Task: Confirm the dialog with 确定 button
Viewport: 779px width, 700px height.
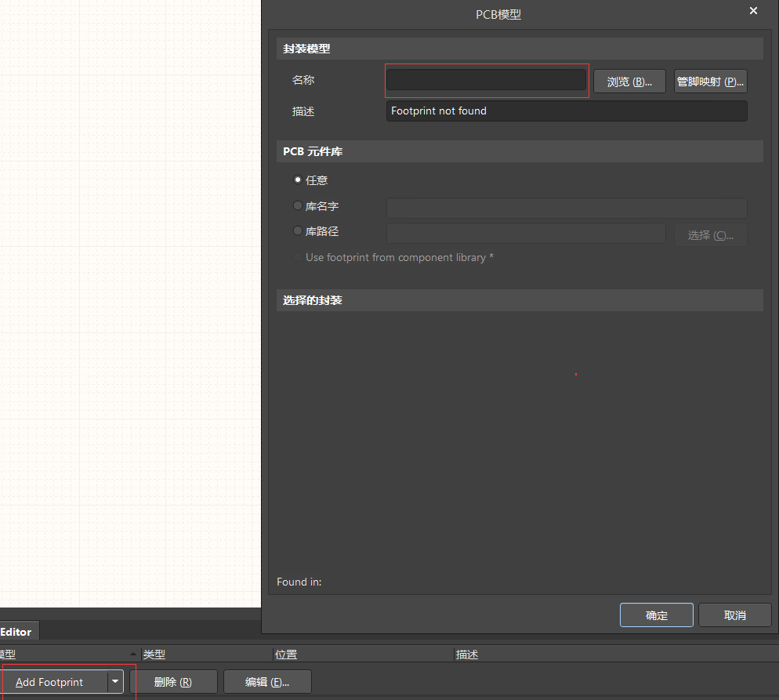Action: 656,615
